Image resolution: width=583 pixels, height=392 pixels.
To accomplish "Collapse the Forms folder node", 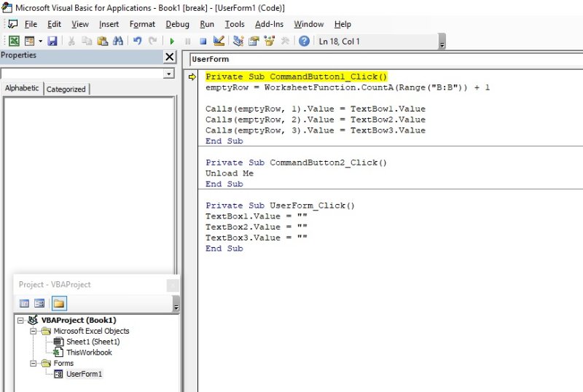I will tap(33, 363).
